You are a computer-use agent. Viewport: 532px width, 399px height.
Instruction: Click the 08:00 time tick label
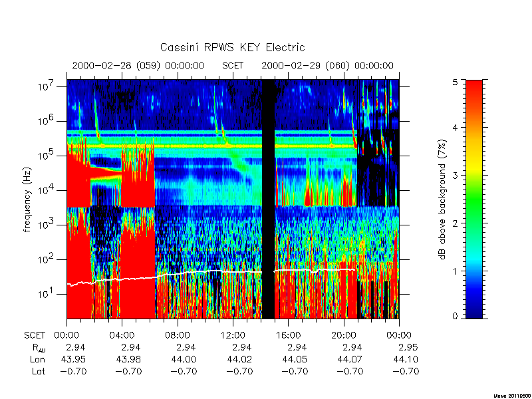coord(178,335)
